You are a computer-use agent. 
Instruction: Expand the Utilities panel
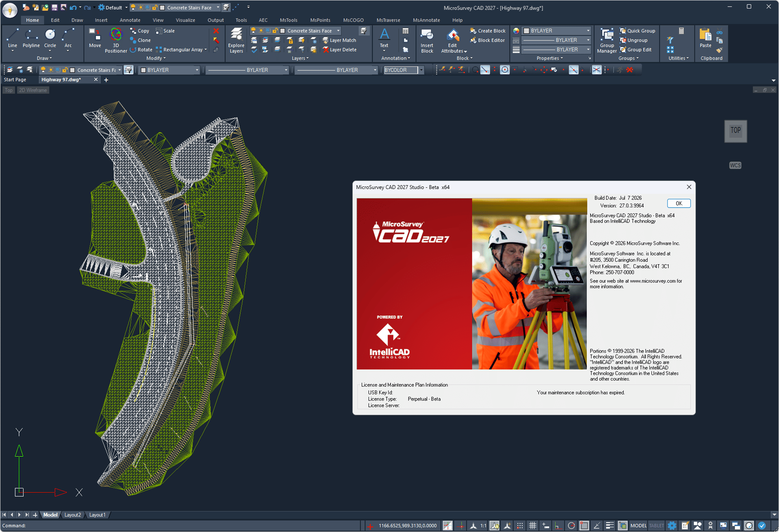pyautogui.click(x=679, y=58)
